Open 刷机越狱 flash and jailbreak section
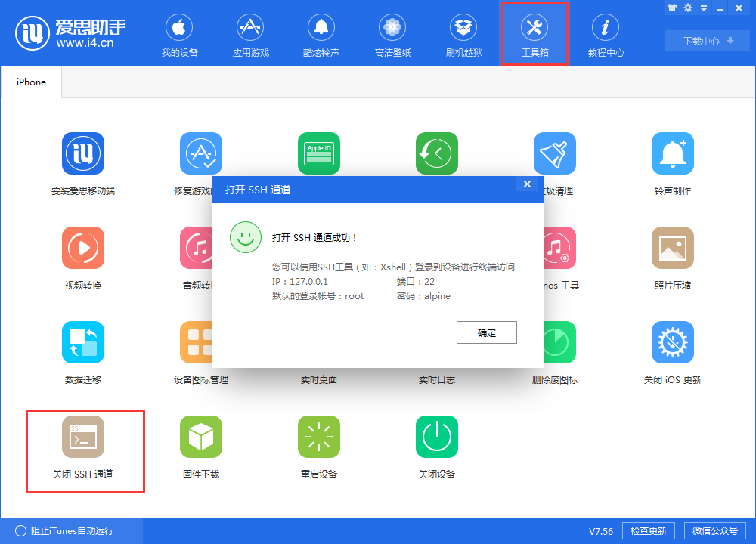 tap(463, 36)
